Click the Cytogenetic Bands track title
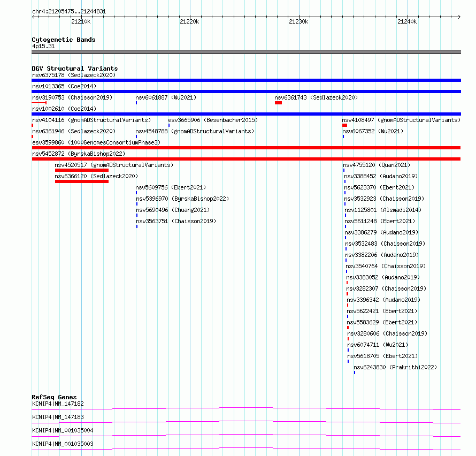This screenshot has height=456, width=476. coord(64,40)
